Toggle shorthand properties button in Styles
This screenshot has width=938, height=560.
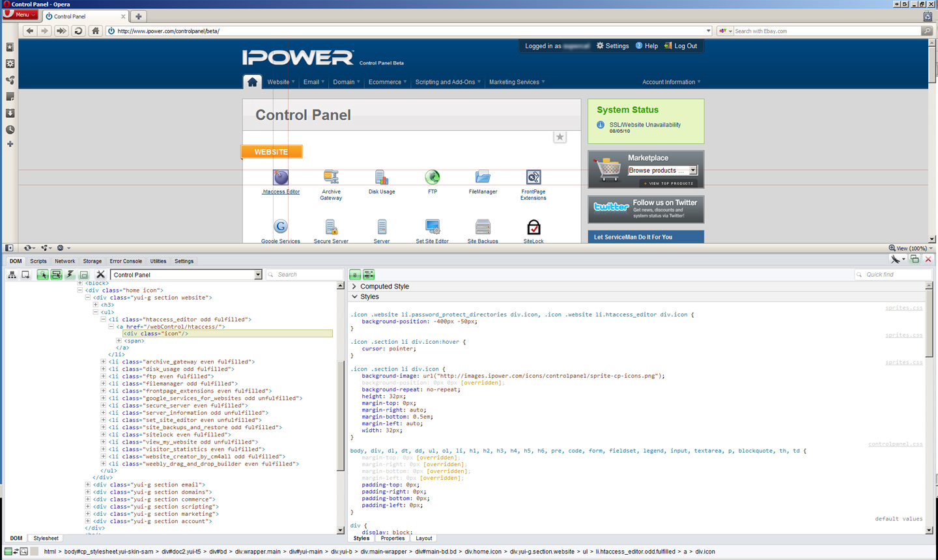[369, 275]
